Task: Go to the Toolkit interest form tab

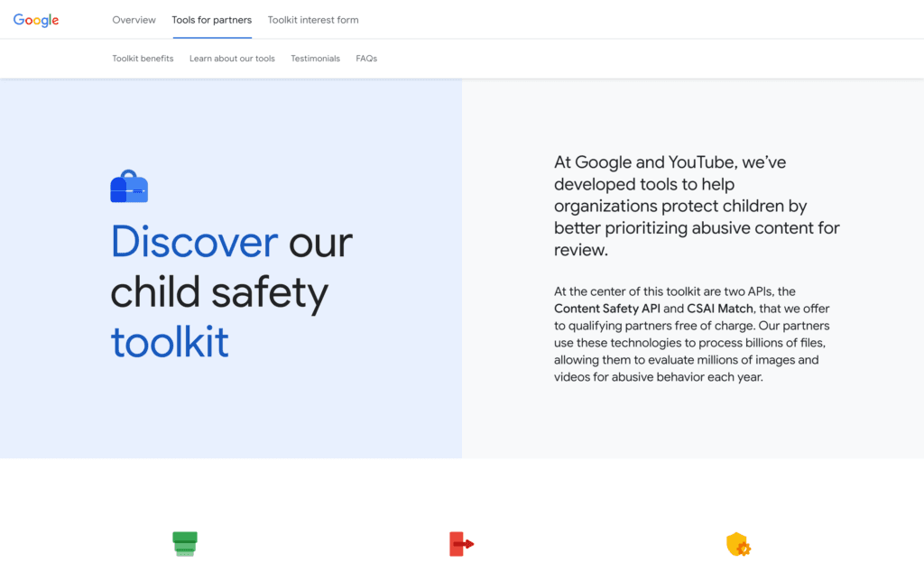Action: pyautogui.click(x=313, y=20)
